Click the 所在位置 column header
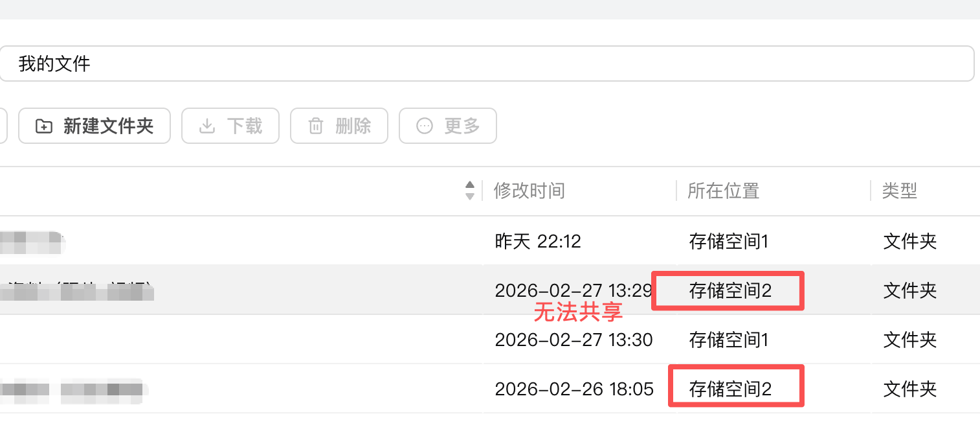Image resolution: width=980 pixels, height=429 pixels. 723,191
